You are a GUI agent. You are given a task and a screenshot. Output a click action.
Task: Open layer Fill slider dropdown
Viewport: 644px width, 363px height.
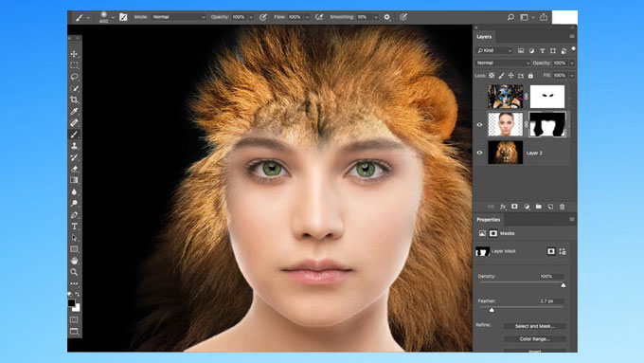pyautogui.click(x=572, y=76)
